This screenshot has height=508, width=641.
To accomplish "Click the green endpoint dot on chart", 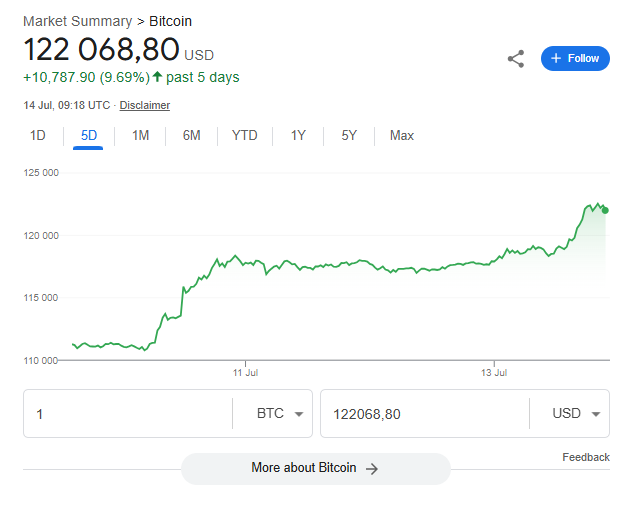I will tap(605, 210).
